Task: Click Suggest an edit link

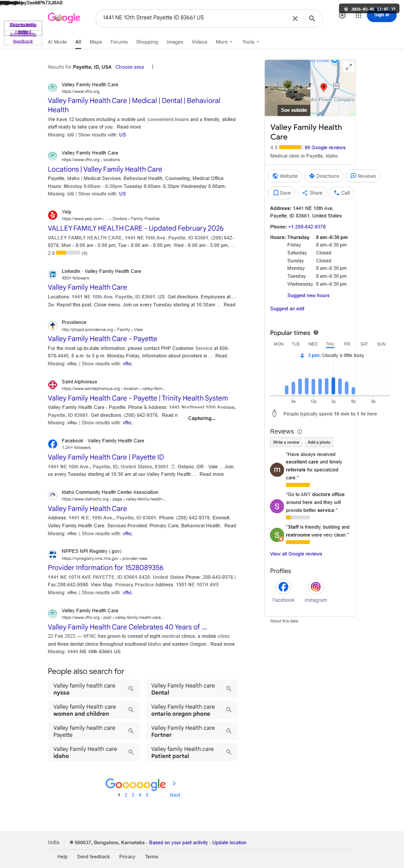Action: (287, 309)
